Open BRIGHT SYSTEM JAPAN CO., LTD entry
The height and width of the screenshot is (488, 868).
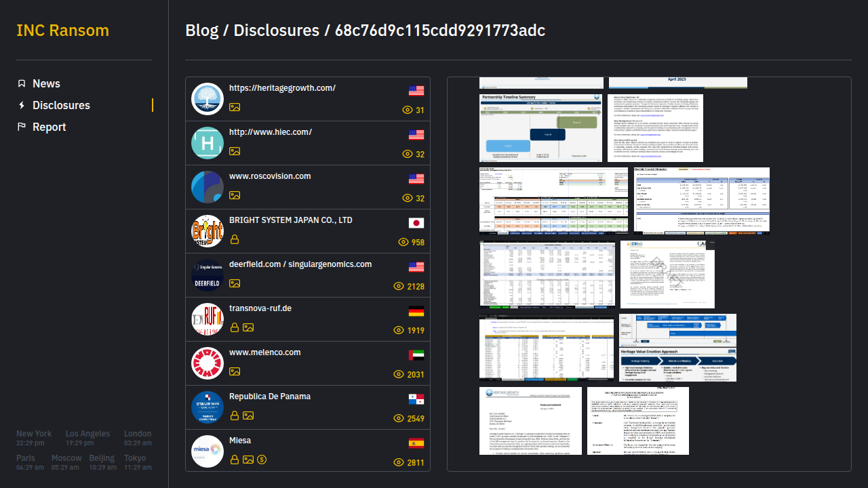click(x=308, y=232)
